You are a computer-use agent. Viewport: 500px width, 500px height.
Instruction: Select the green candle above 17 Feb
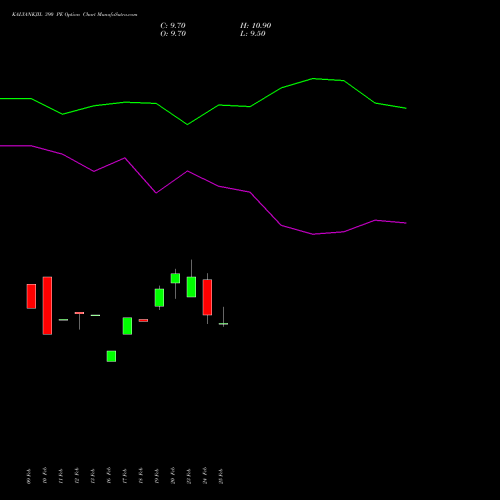click(x=127, y=326)
